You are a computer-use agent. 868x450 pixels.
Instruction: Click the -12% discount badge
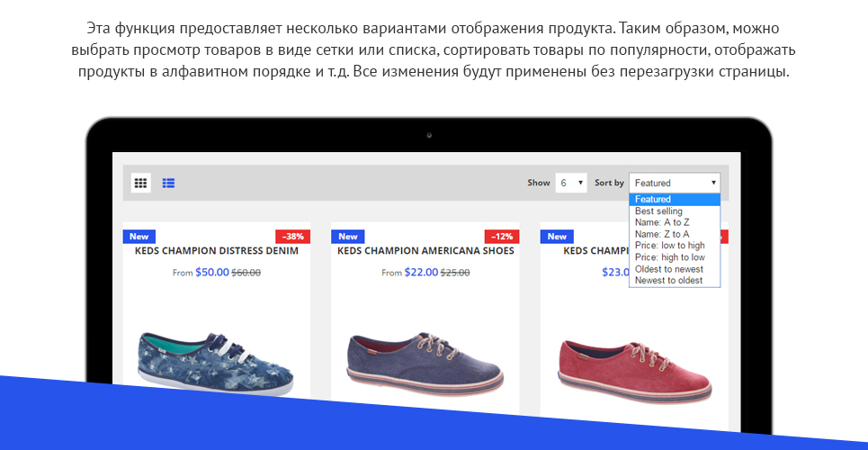coord(502,237)
